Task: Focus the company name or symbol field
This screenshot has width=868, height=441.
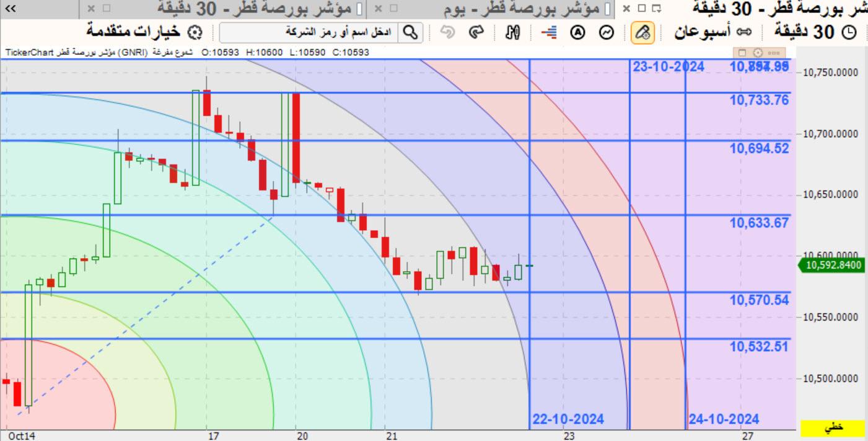Action: click(x=310, y=32)
